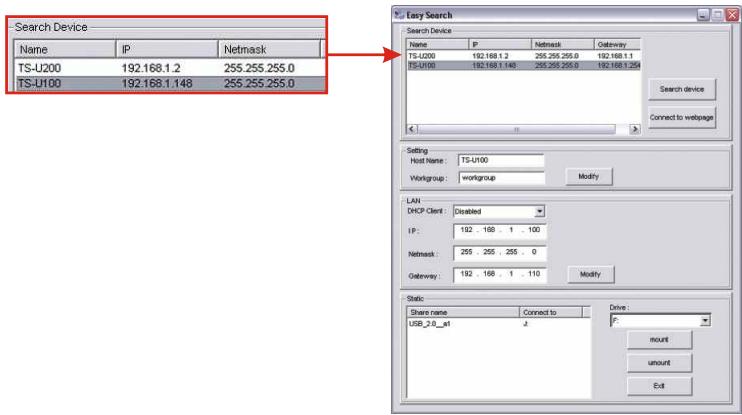Click the Exit button
The width and height of the screenshot is (742, 415).
[659, 386]
